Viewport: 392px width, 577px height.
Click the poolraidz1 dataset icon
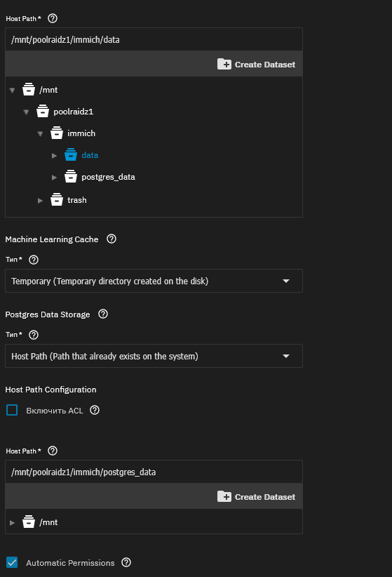coord(43,111)
